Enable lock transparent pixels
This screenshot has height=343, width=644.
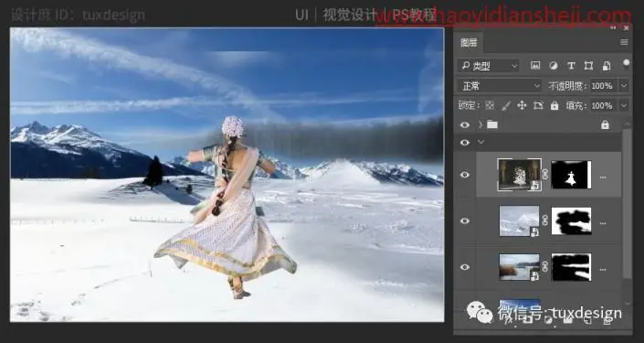click(x=490, y=106)
